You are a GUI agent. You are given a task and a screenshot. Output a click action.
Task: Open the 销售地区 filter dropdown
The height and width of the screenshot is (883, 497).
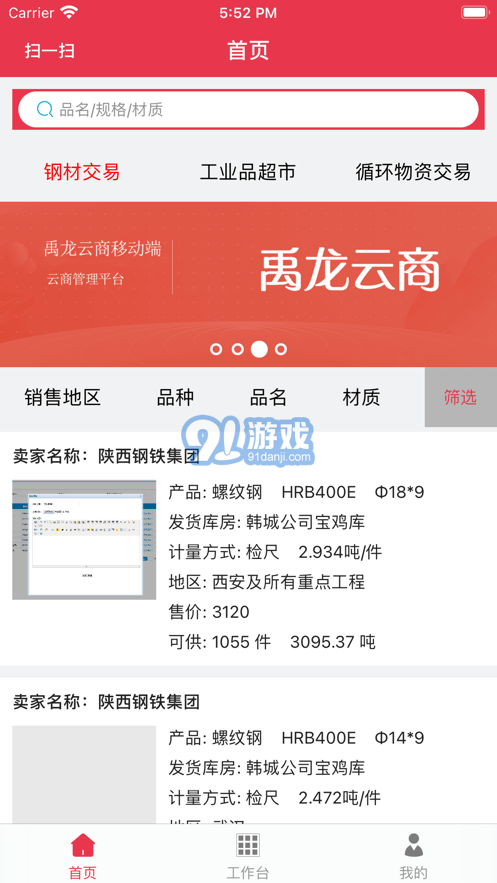pyautogui.click(x=62, y=398)
